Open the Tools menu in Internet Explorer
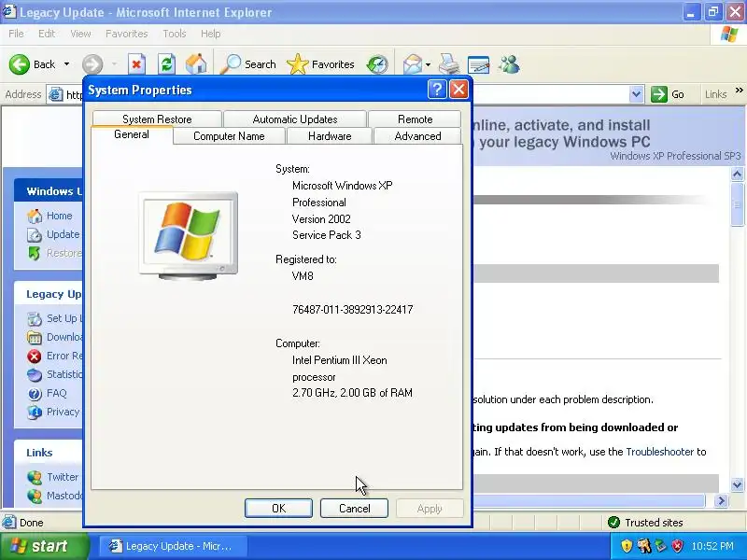747x560 pixels. (x=175, y=34)
